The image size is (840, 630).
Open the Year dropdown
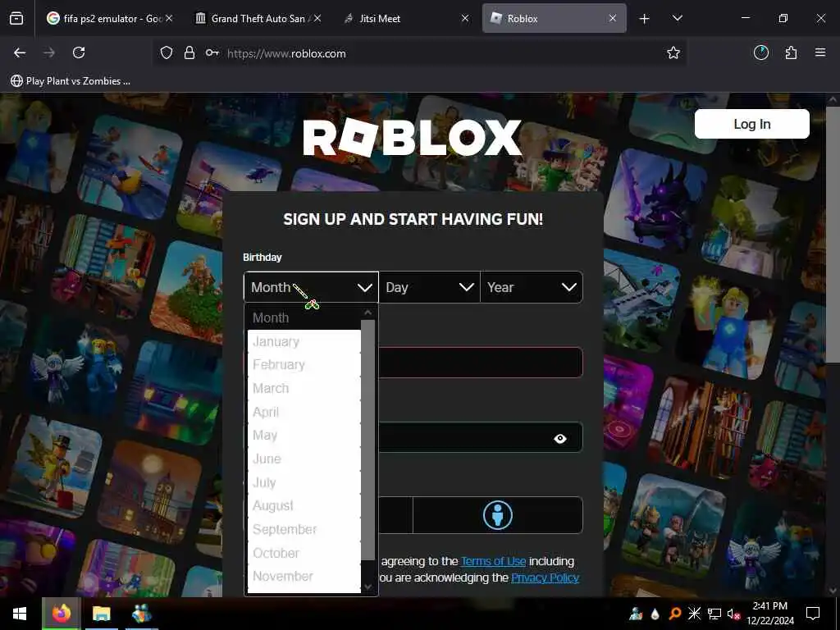532,287
